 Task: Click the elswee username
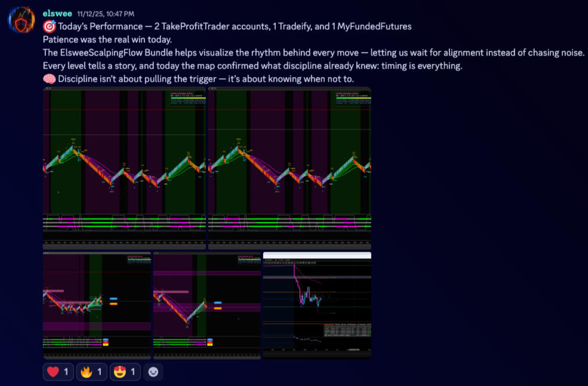click(x=57, y=13)
